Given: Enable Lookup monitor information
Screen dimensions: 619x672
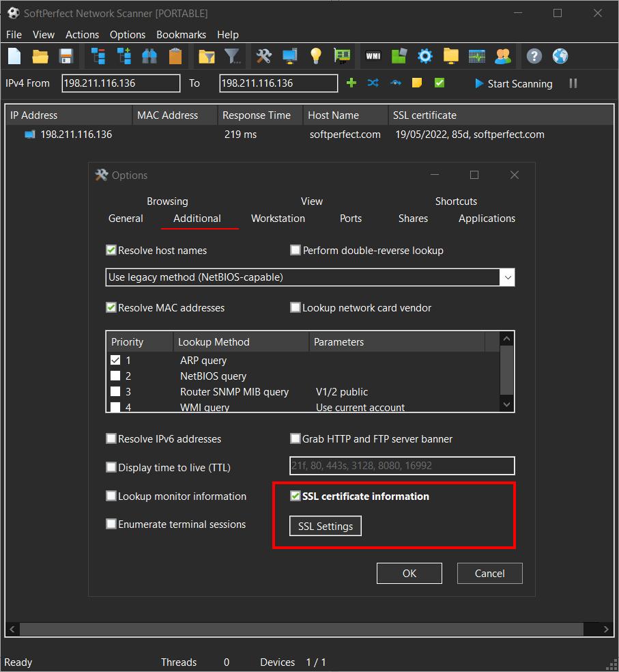Looking at the screenshot, I should tap(111, 496).
